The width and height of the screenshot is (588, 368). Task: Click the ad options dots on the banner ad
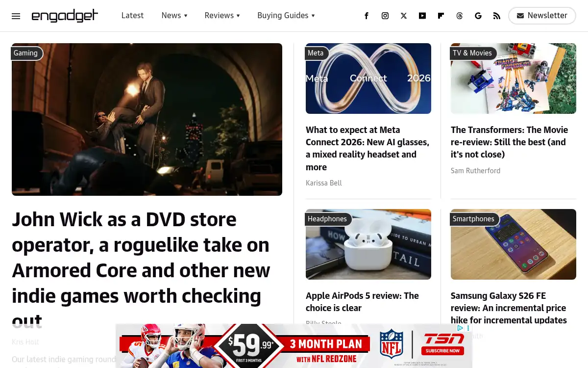click(x=468, y=328)
